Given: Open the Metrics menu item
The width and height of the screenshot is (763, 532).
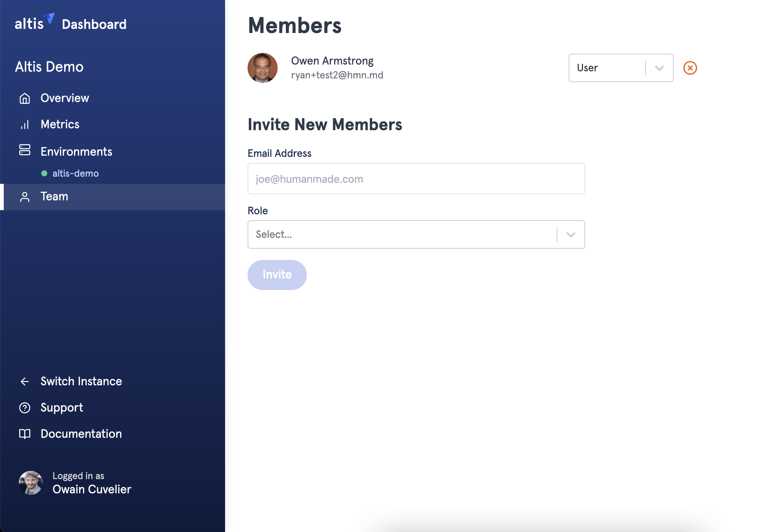Looking at the screenshot, I should click(x=60, y=125).
